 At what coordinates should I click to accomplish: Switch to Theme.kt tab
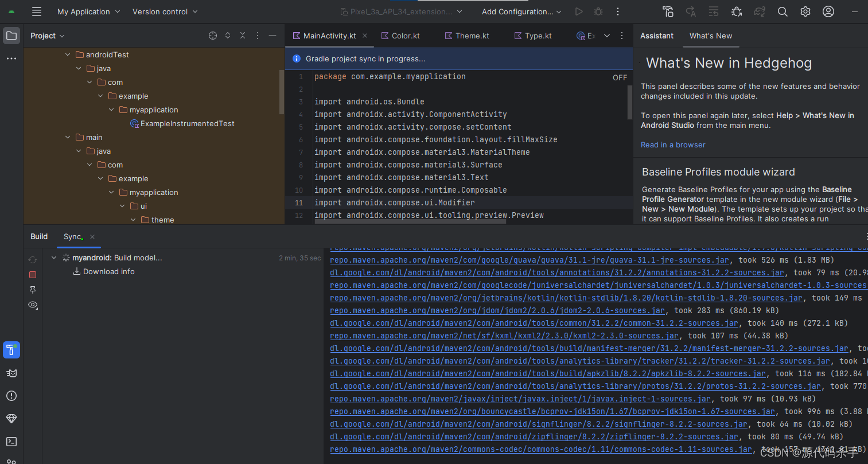click(x=467, y=36)
